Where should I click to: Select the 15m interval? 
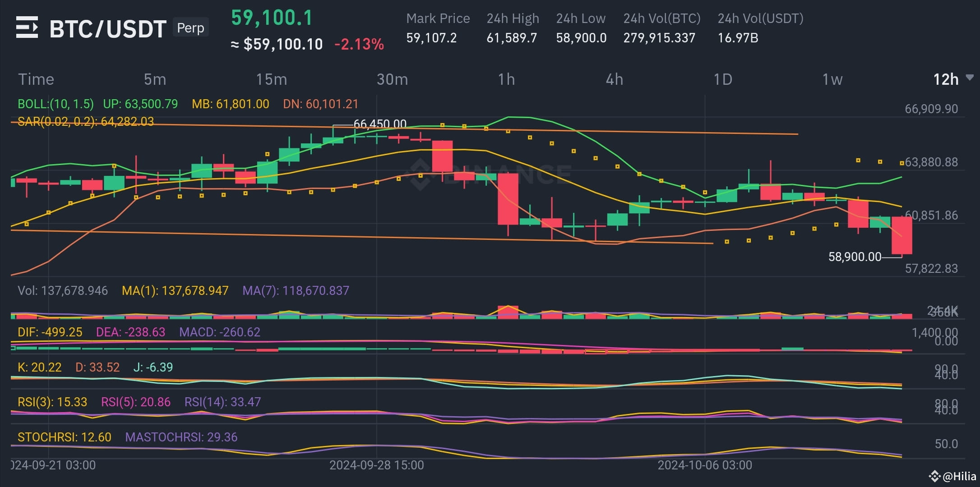(x=272, y=79)
